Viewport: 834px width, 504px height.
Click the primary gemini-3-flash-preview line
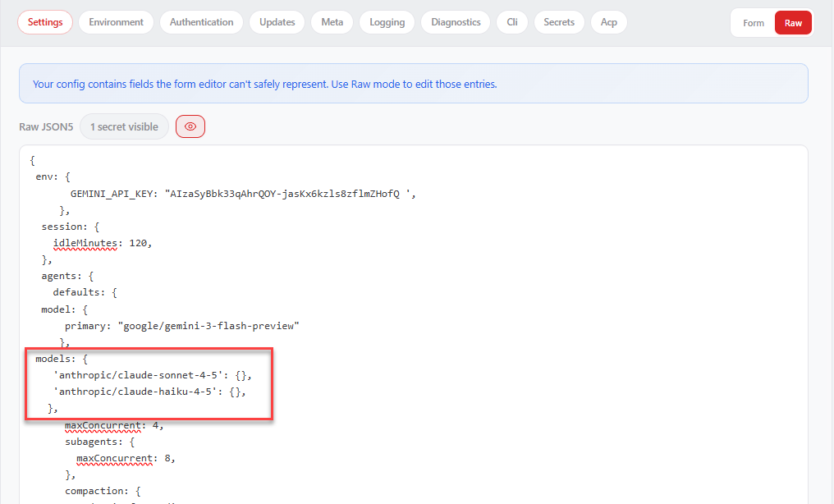pos(182,326)
